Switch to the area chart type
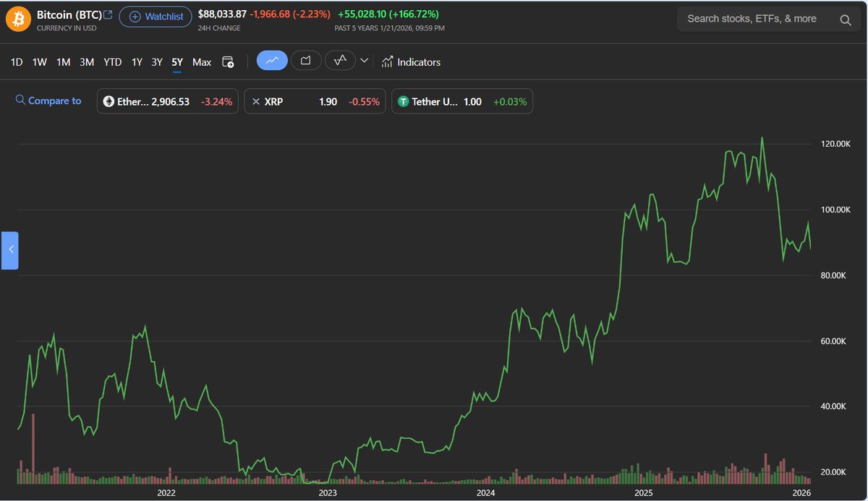Viewport: 868px width, 501px height. coord(306,61)
